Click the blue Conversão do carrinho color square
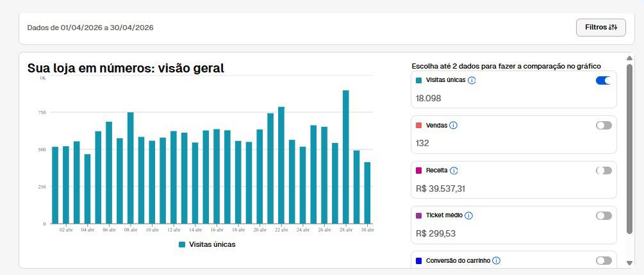Screen dimensions: 644x275 (419, 261)
